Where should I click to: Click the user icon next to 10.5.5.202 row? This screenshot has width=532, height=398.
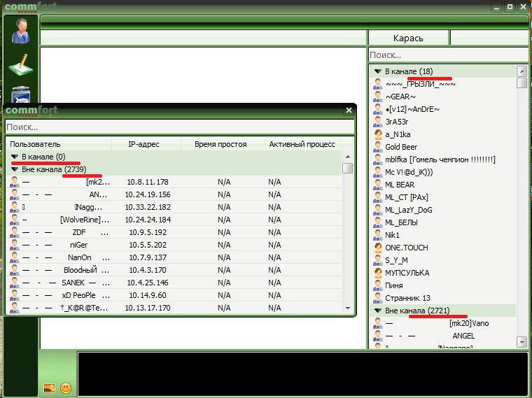14,245
